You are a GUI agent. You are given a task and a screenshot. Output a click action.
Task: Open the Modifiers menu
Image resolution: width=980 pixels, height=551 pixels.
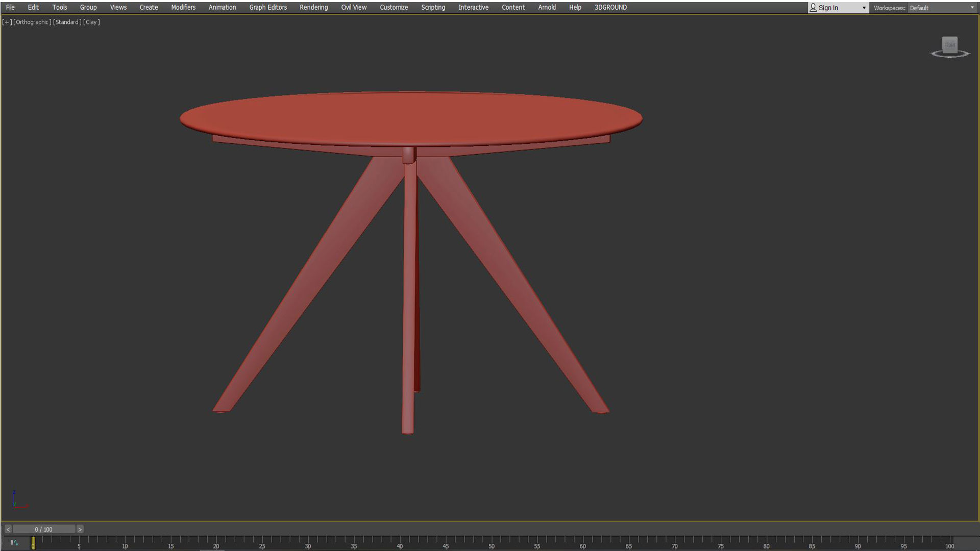[x=183, y=7]
